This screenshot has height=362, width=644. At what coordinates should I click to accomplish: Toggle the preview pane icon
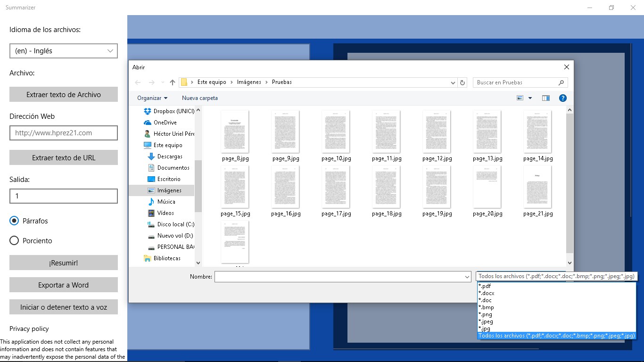(x=546, y=98)
